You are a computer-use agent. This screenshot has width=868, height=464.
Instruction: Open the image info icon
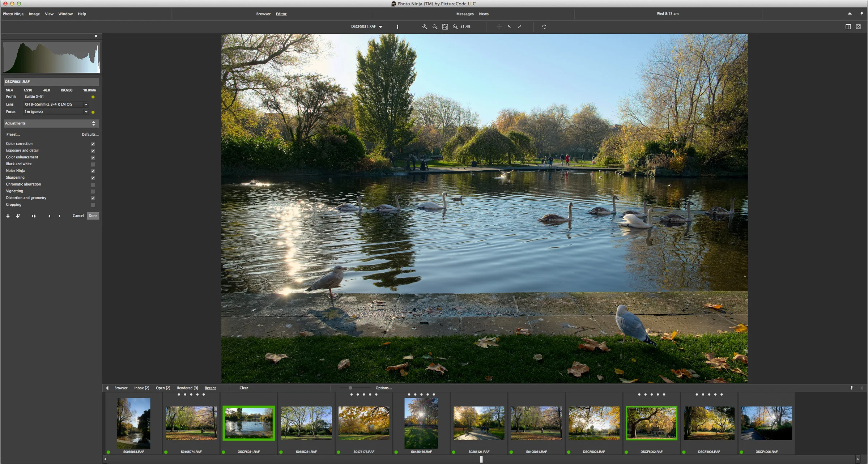coord(397,27)
